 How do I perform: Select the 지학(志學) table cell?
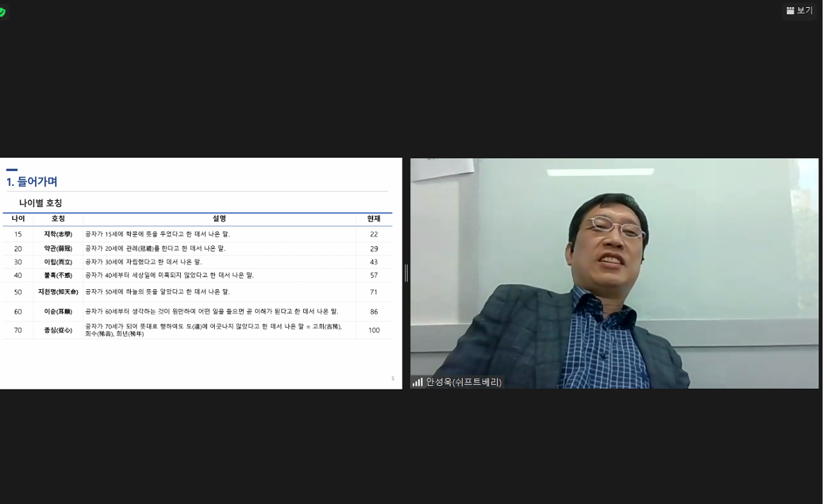point(58,233)
